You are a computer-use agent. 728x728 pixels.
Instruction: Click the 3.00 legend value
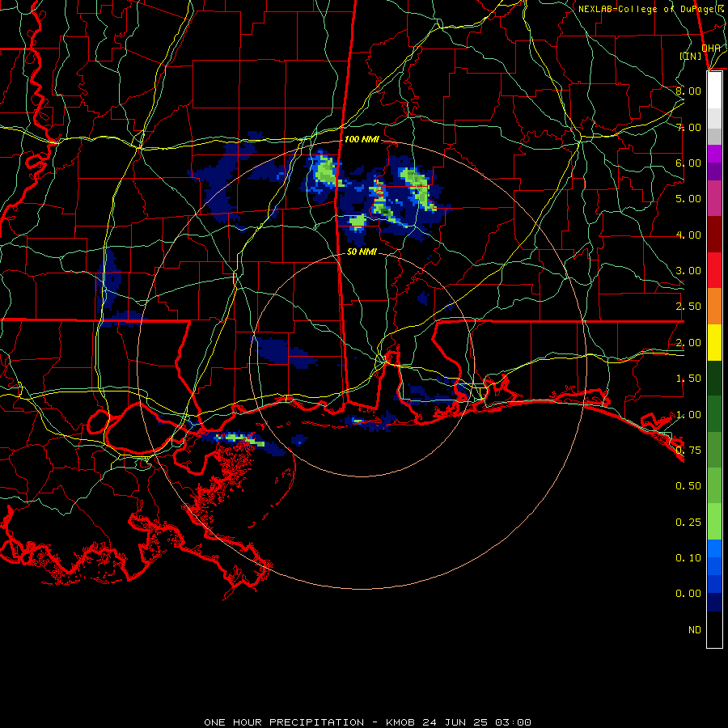[688, 271]
